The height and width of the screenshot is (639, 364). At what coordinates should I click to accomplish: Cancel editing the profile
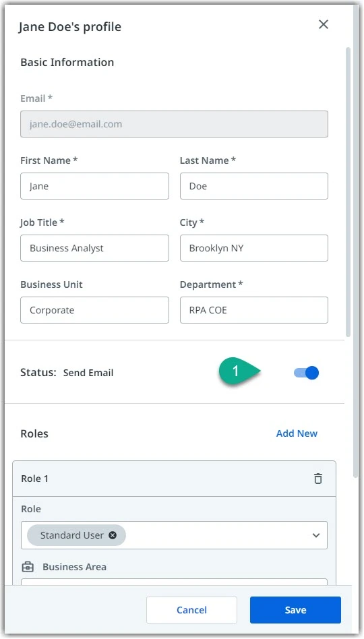tap(191, 610)
